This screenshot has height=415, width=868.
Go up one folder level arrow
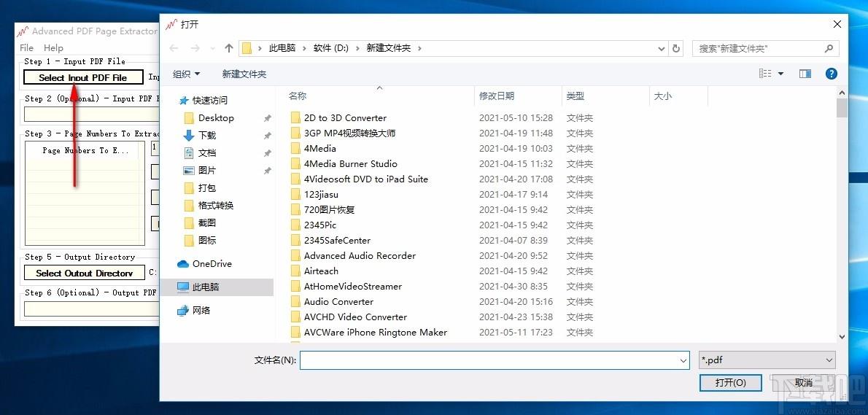coord(228,48)
